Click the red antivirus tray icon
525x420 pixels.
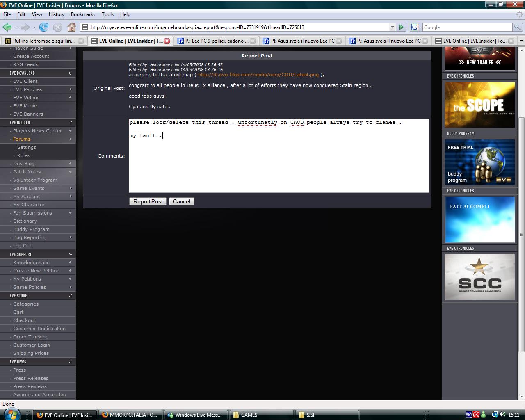click(476, 415)
